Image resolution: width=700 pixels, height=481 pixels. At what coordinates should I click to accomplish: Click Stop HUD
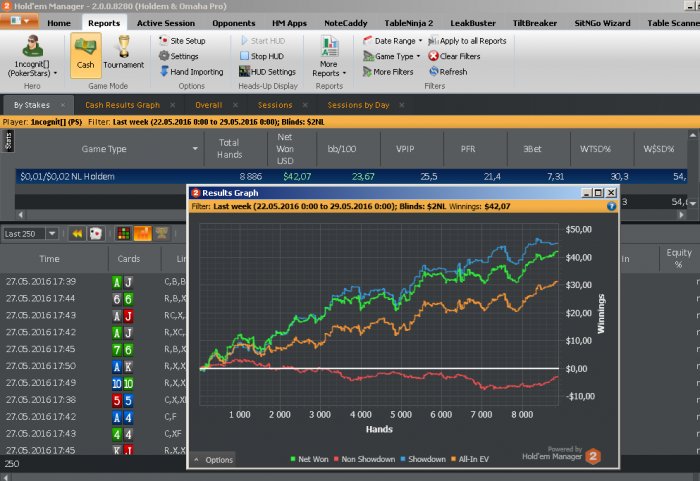point(262,56)
